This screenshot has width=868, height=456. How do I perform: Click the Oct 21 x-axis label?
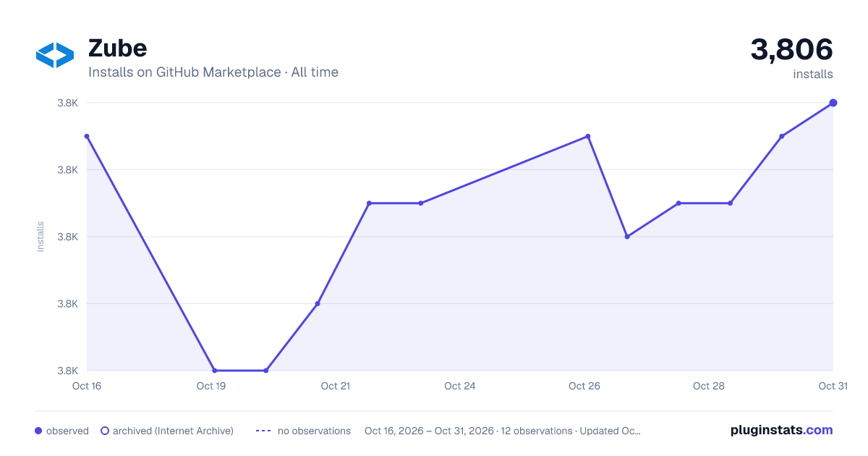(336, 386)
